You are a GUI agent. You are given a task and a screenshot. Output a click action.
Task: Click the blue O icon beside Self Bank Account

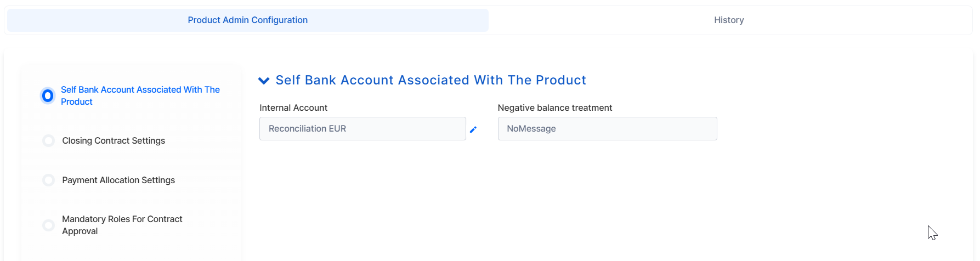(48, 96)
